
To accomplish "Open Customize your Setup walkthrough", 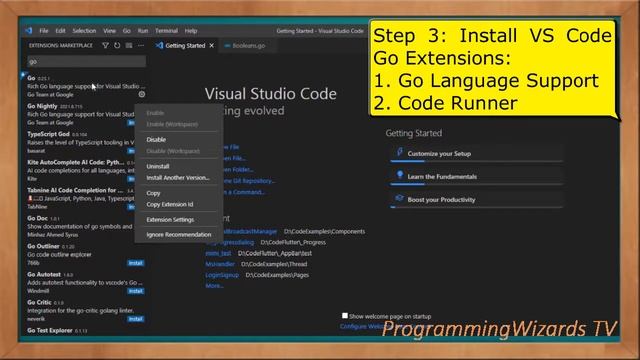I will (x=476, y=153).
